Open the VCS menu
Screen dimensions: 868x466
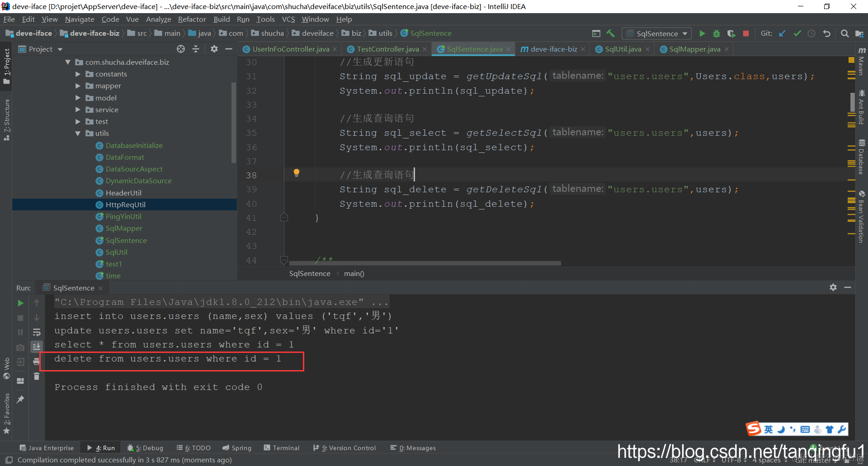[x=288, y=19]
